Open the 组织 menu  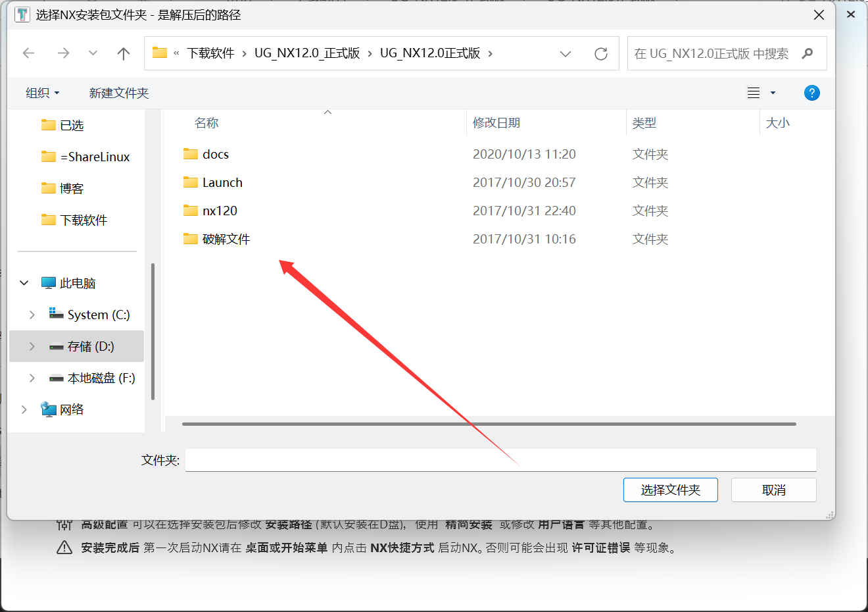click(x=42, y=93)
